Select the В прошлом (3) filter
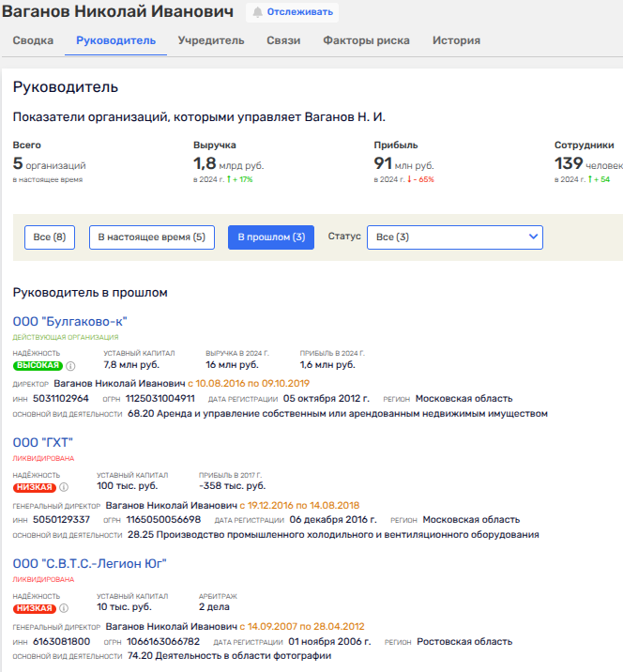Screen dimensions: 623x672 click(x=271, y=237)
